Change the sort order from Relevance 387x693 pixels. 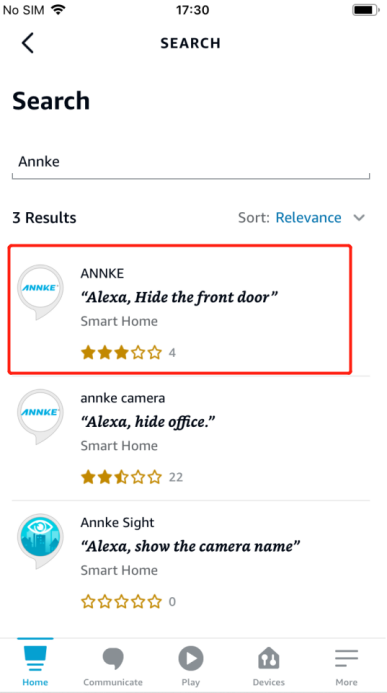tap(308, 218)
